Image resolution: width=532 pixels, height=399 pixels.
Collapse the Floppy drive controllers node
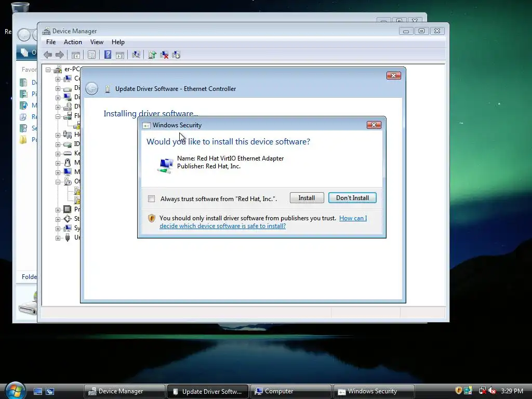58,116
